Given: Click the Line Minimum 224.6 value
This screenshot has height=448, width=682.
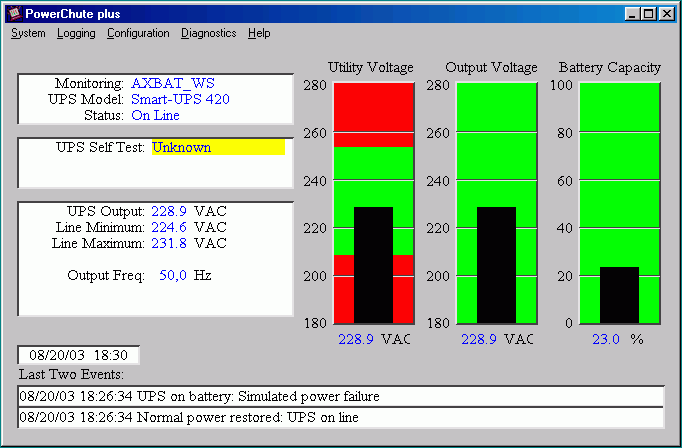Looking at the screenshot, I should point(169,227).
